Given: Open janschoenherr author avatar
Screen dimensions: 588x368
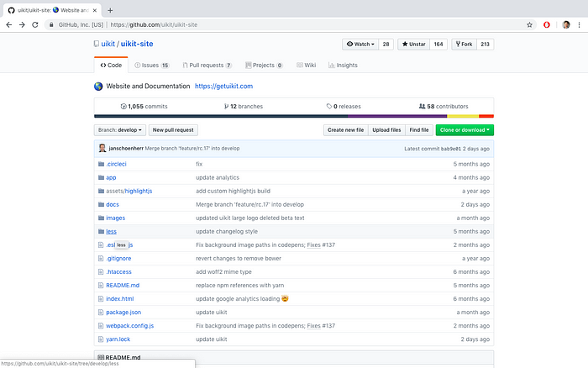Looking at the screenshot, I should [102, 148].
